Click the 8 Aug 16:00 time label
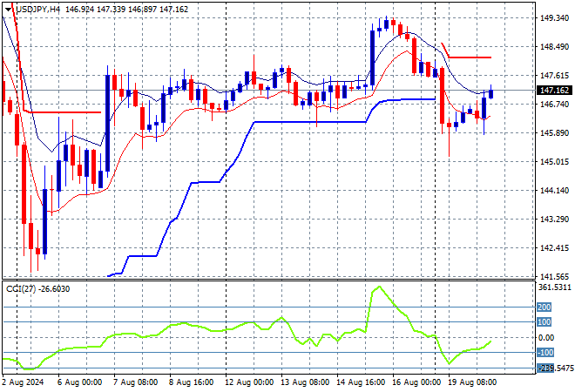Viewport: 575px width, 392px height. point(191,382)
